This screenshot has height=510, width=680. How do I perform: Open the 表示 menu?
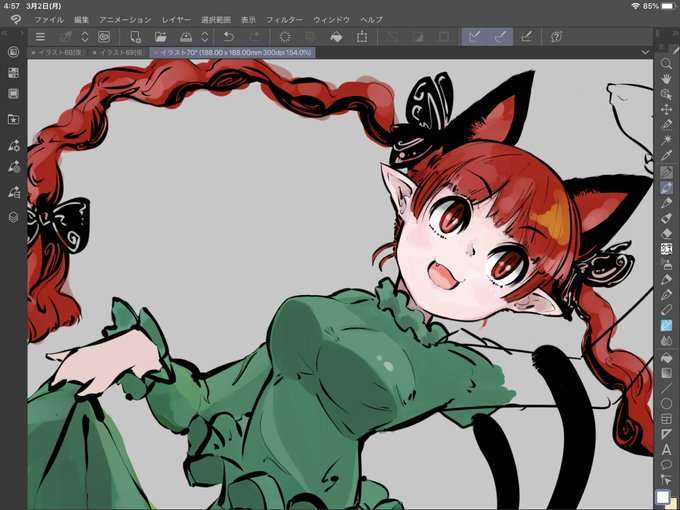click(x=248, y=20)
